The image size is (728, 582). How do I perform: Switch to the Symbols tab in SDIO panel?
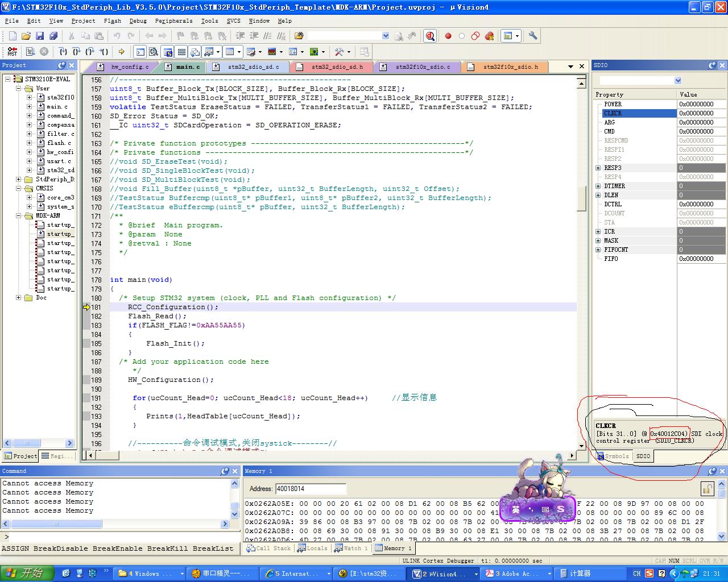coord(613,456)
